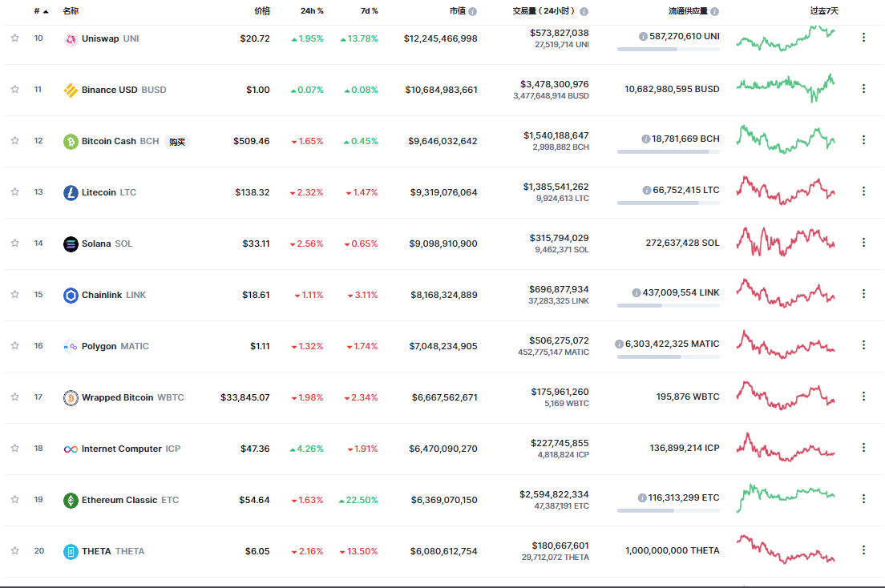This screenshot has height=588, width=885.
Task: Click the Wrapped Bitcoin logo icon
Action: point(71,398)
